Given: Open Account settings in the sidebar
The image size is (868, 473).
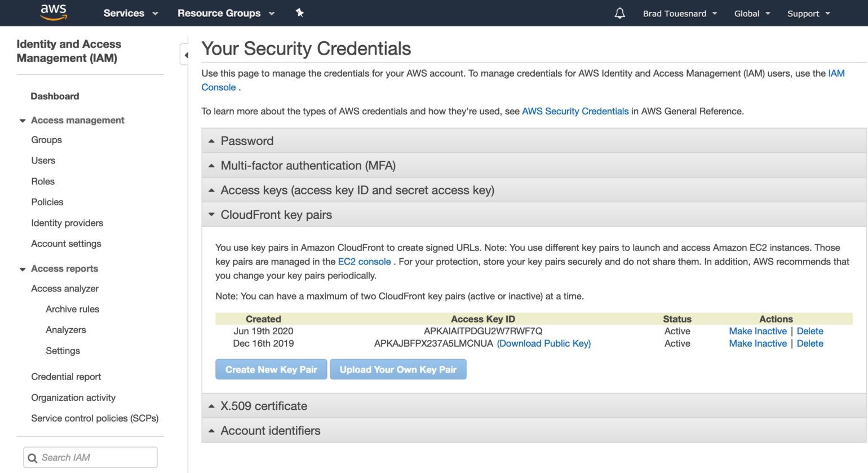Looking at the screenshot, I should (x=66, y=244).
